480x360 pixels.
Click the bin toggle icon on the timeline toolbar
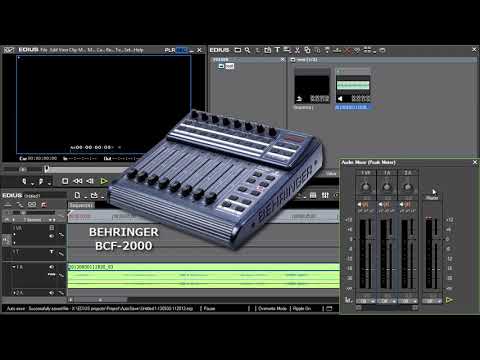pyautogui.click(x=313, y=195)
